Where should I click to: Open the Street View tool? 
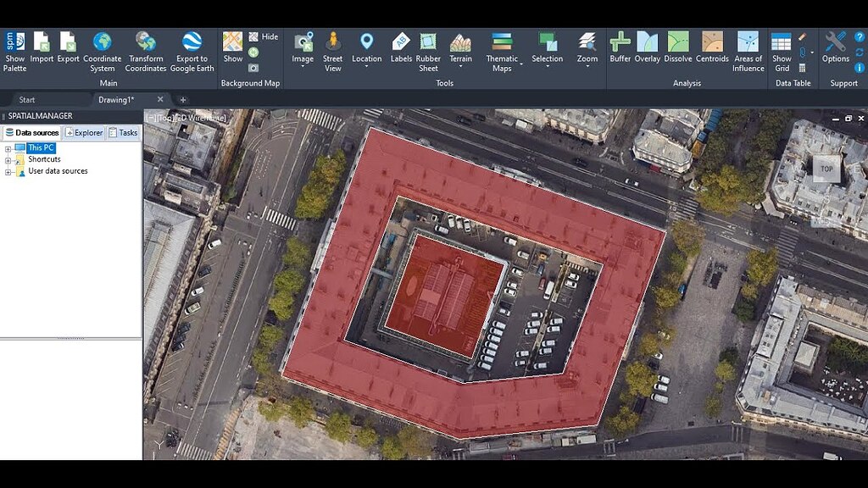tap(332, 48)
